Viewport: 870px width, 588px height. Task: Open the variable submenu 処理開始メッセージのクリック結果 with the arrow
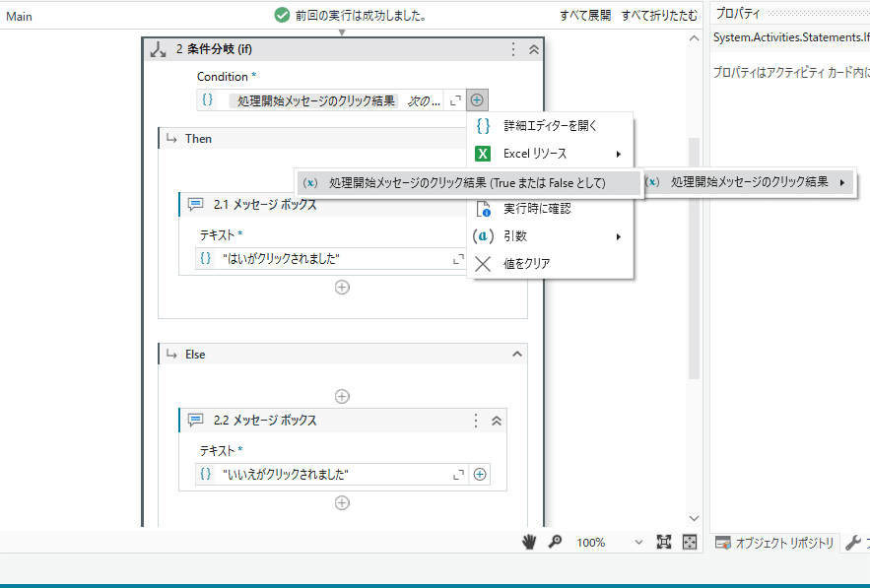pyautogui.click(x=748, y=182)
